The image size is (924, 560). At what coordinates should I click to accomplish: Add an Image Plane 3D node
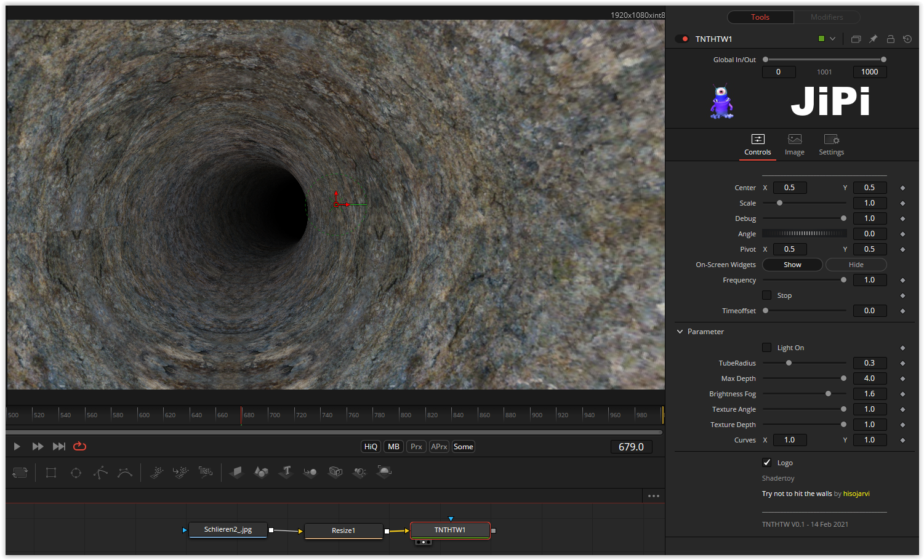pyautogui.click(x=236, y=473)
